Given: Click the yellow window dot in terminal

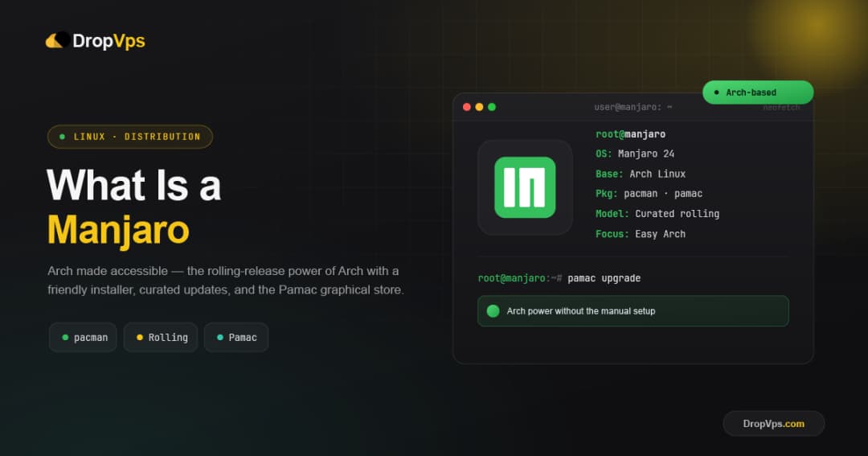Looking at the screenshot, I should pos(479,107).
